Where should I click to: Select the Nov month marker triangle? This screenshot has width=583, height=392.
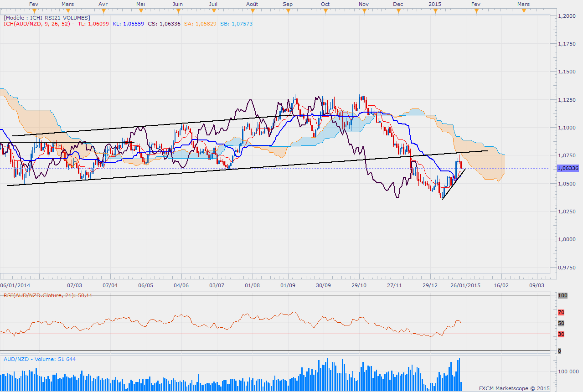[x=363, y=10]
